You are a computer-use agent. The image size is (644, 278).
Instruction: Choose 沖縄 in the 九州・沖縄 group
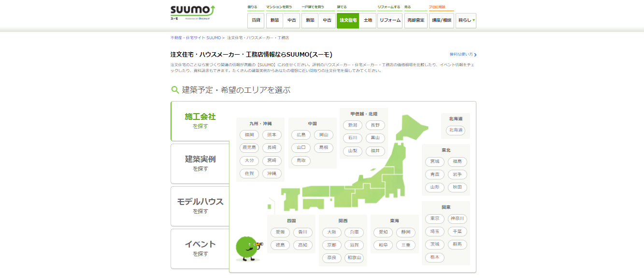(x=272, y=174)
